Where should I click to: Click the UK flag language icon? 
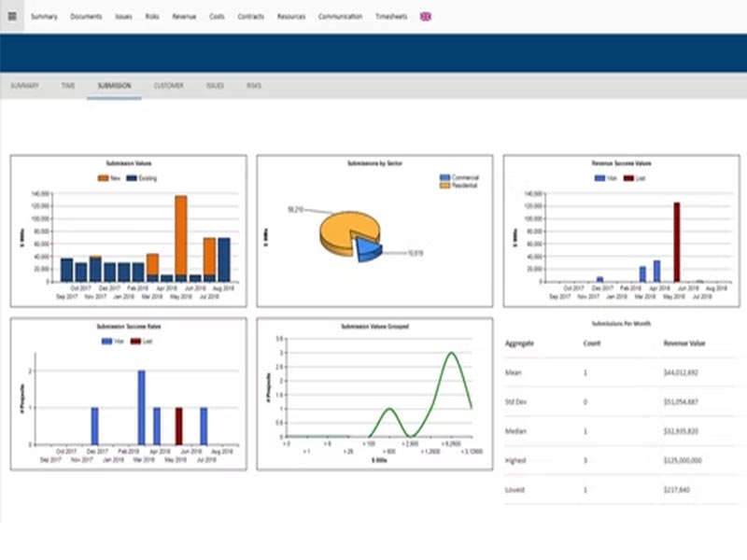(426, 16)
